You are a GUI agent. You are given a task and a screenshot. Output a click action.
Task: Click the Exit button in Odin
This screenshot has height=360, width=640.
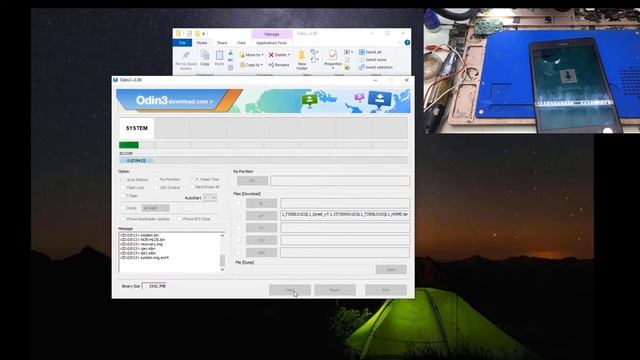point(386,290)
